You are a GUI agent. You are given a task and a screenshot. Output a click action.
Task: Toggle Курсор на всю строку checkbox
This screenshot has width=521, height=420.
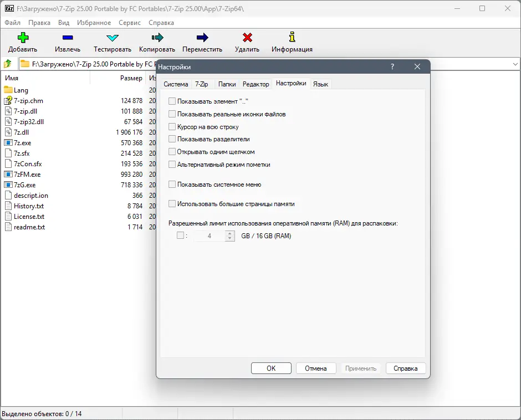[172, 126]
